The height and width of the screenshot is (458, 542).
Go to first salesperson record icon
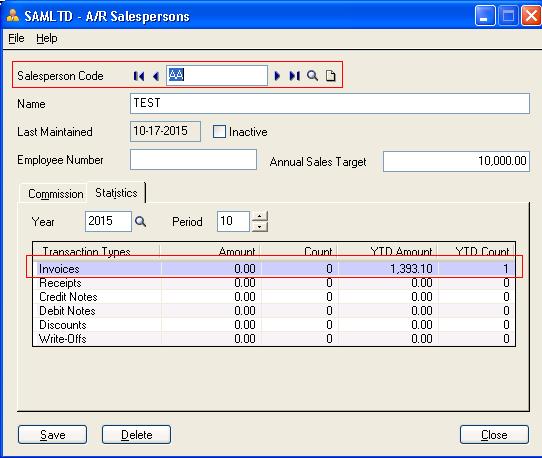tap(139, 76)
